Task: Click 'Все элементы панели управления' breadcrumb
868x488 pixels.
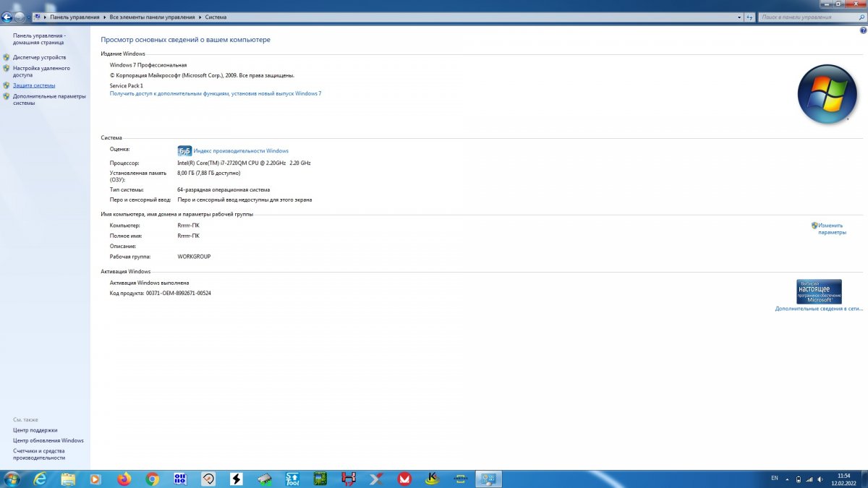Action: coord(153,17)
